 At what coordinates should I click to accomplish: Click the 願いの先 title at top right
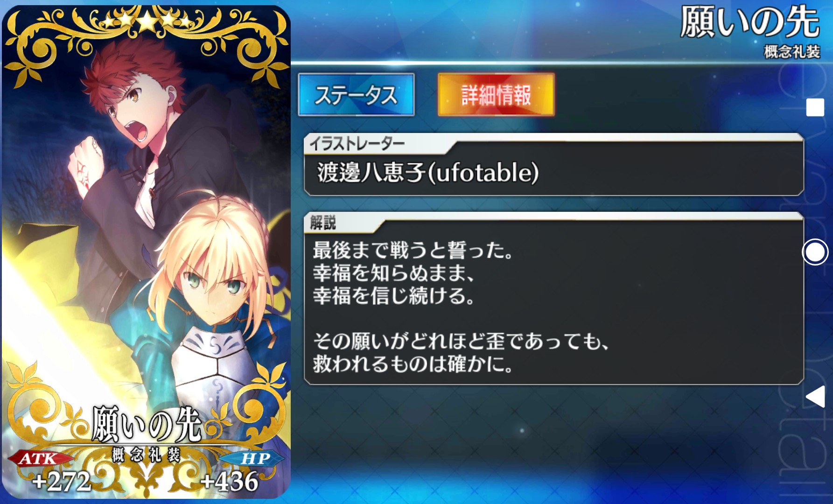pos(749,22)
